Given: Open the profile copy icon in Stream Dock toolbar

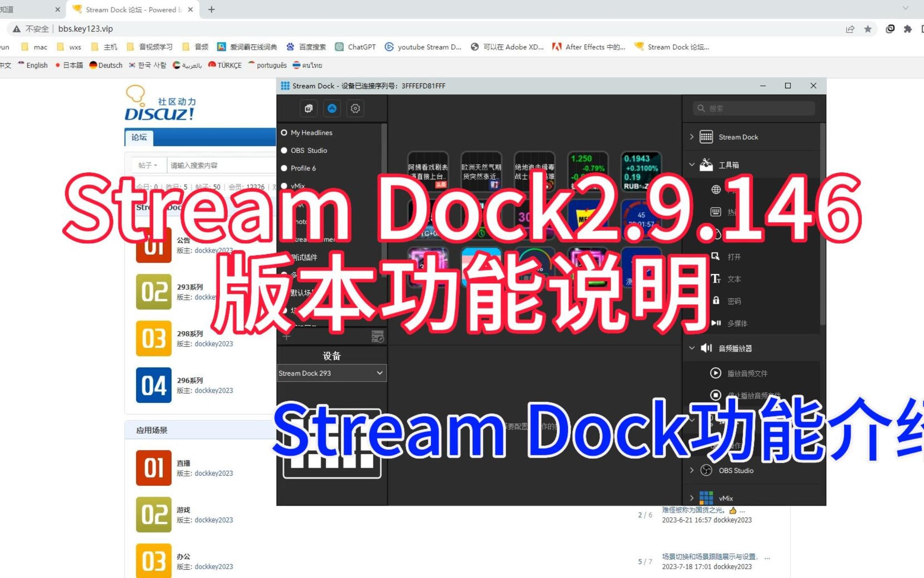Looking at the screenshot, I should [308, 108].
